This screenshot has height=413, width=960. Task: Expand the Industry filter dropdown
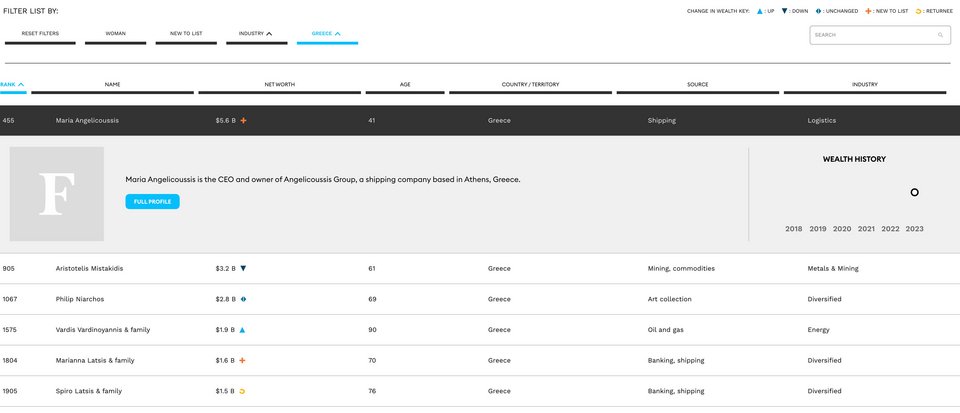coord(255,34)
